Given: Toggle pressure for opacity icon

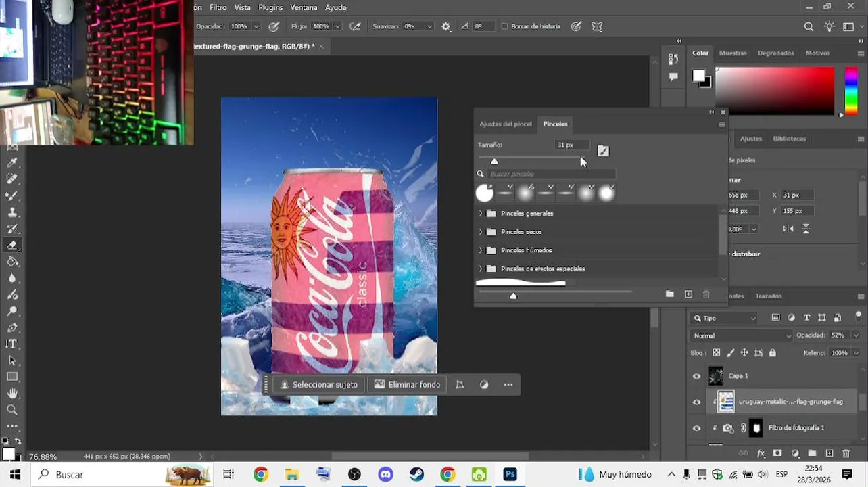Looking at the screenshot, I should click(274, 26).
